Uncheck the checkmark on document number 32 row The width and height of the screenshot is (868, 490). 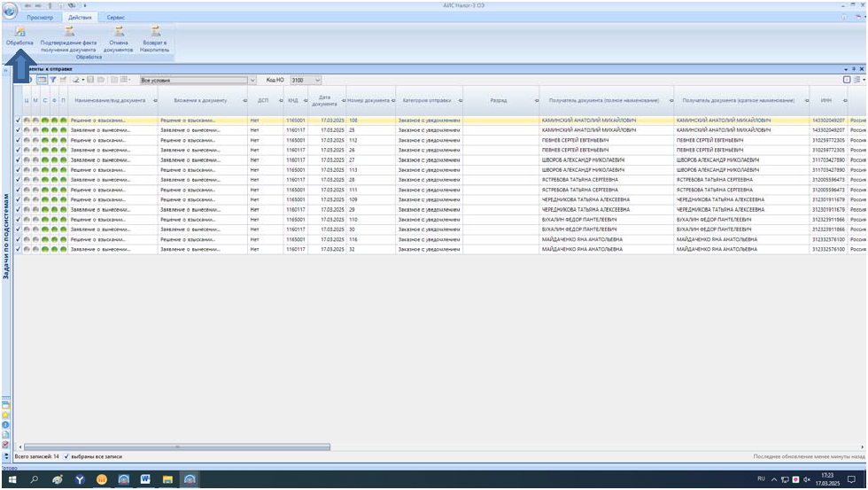click(x=19, y=250)
